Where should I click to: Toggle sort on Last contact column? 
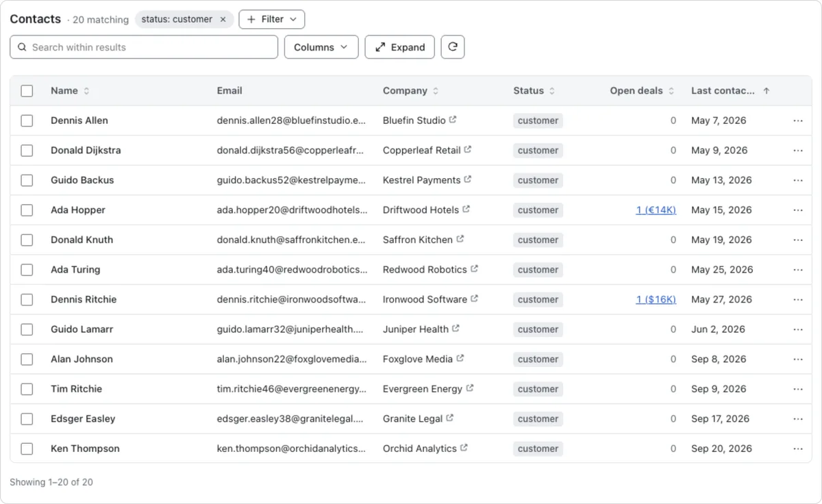tap(730, 90)
